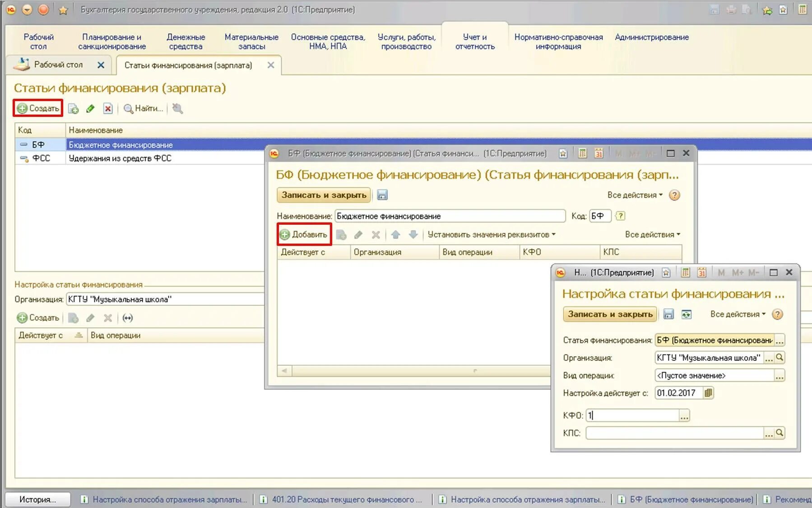Click the copy row icon next to Добавить
Viewport: 812px width, 508px height.
tap(341, 235)
